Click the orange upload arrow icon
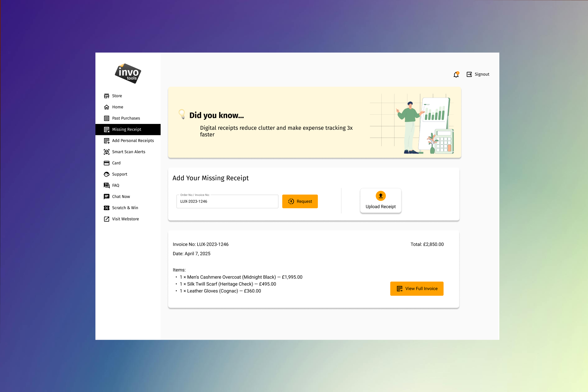588x392 pixels. coord(381,196)
